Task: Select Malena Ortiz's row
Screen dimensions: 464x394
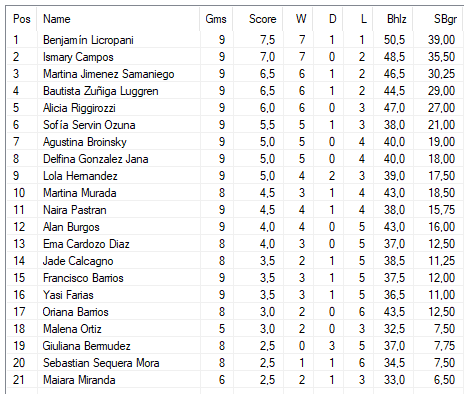Action: (235, 329)
